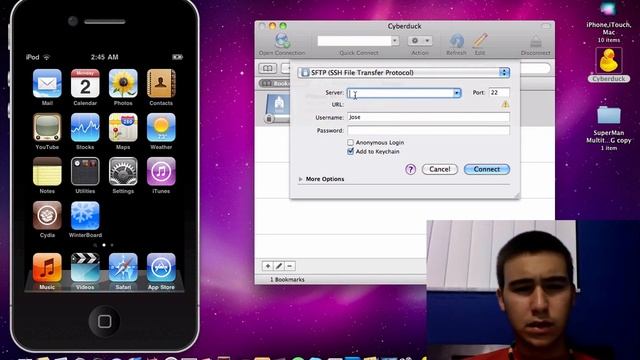
Task: Open the WinterBoard snowflake icon
Action: coord(85,216)
